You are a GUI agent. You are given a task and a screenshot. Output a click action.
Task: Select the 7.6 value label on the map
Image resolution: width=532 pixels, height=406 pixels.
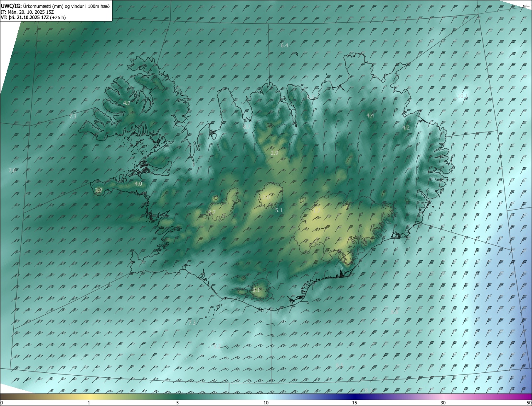point(12,170)
